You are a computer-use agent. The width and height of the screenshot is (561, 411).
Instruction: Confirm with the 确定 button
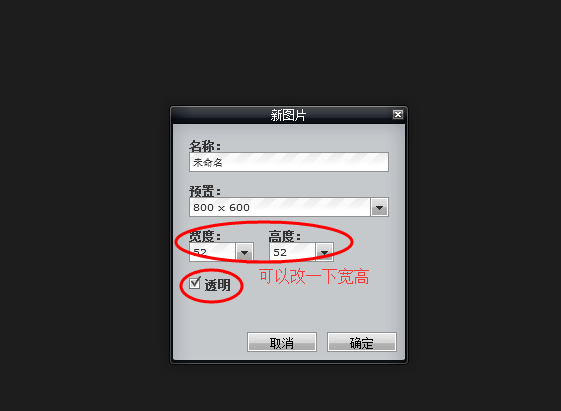click(362, 342)
